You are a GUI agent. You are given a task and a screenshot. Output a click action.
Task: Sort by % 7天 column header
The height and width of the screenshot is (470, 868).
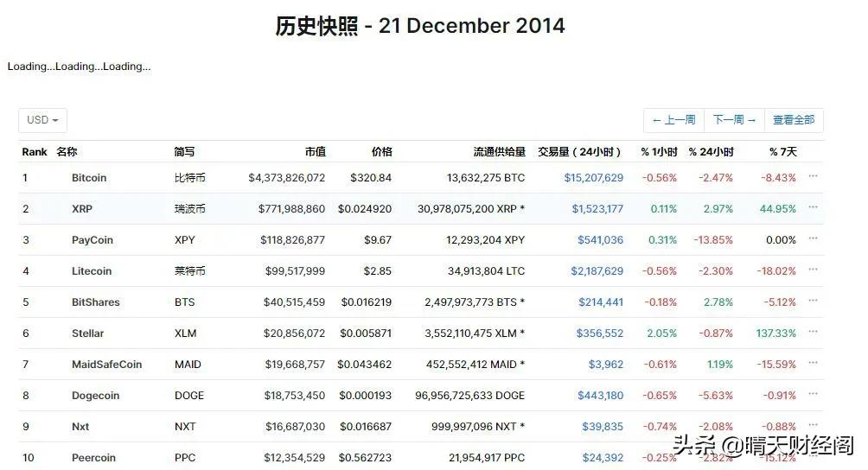tap(782, 152)
